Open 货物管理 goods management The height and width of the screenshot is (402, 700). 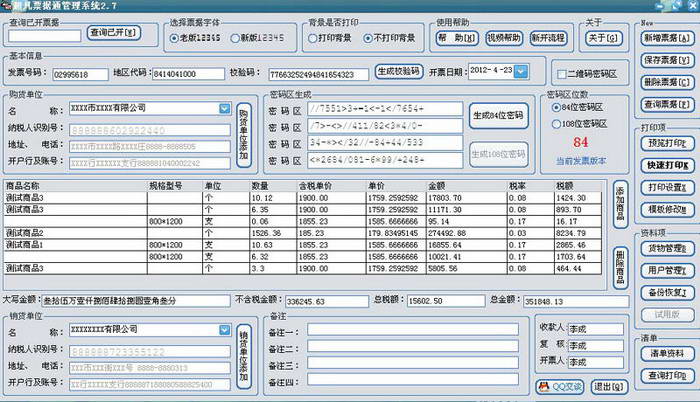pyautogui.click(x=663, y=248)
